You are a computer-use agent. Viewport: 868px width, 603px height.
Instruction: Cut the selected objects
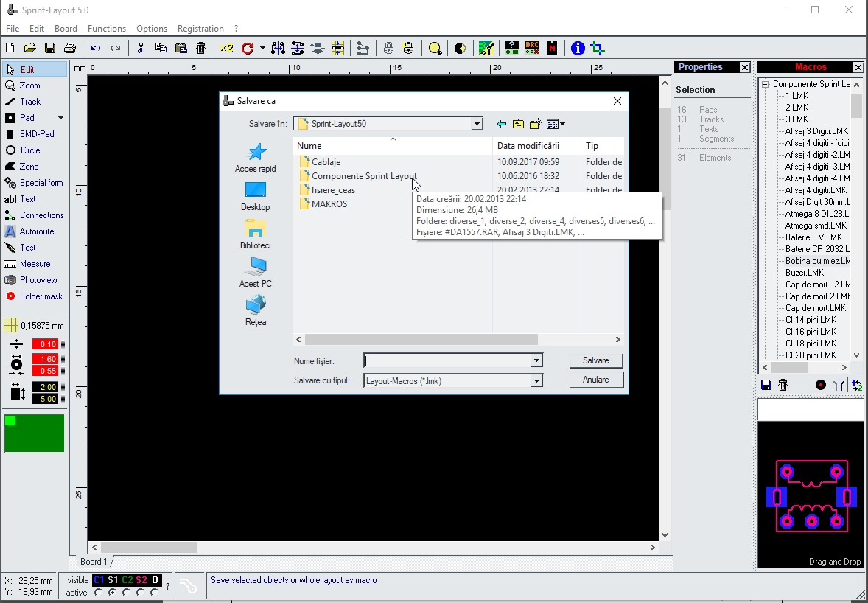click(x=141, y=48)
